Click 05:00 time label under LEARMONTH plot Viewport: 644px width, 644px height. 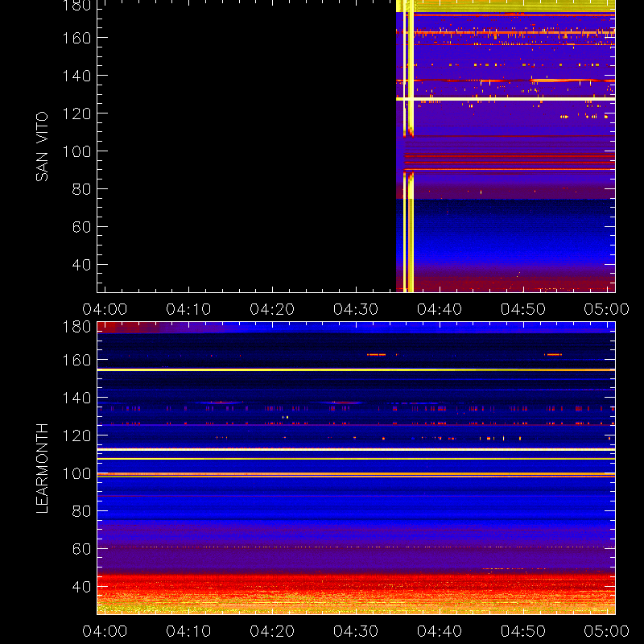click(607, 631)
